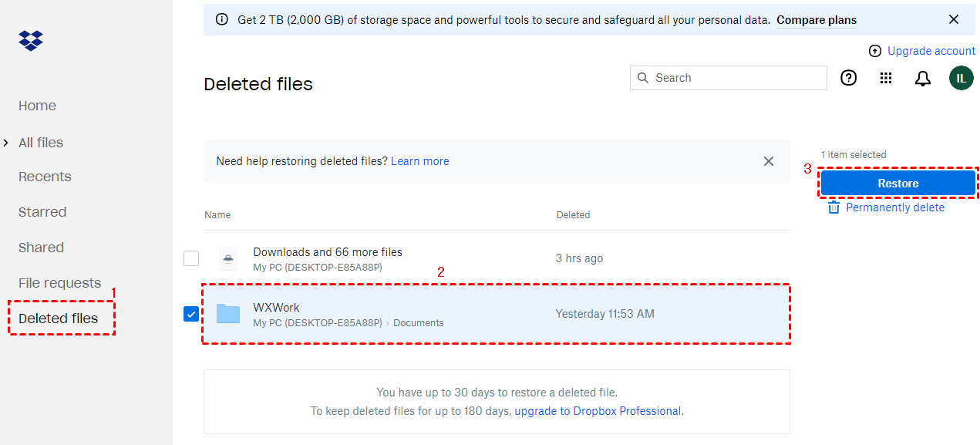The height and width of the screenshot is (445, 980).
Task: Follow the upgrade to Dropbox Professional link
Action: [598, 411]
